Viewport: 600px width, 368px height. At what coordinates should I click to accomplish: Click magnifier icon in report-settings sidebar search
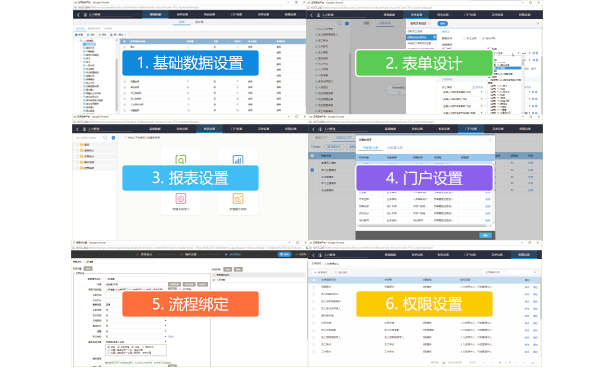(x=105, y=138)
